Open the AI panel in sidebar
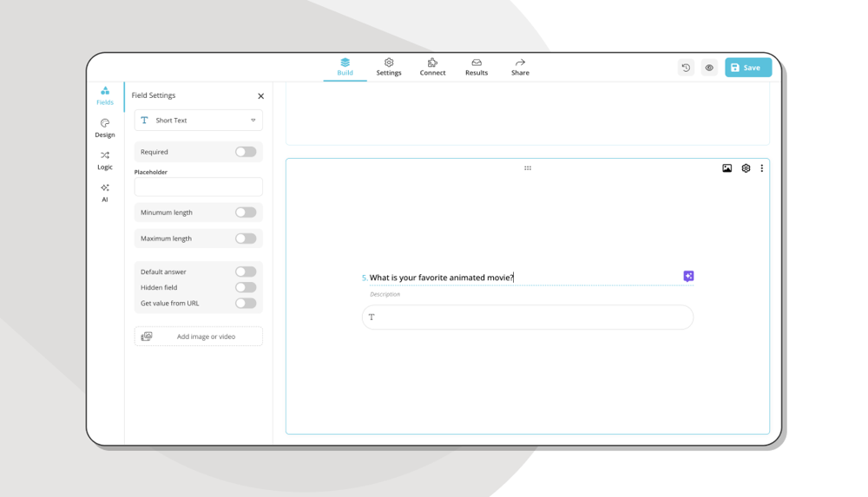This screenshot has width=868, height=497. tap(105, 193)
